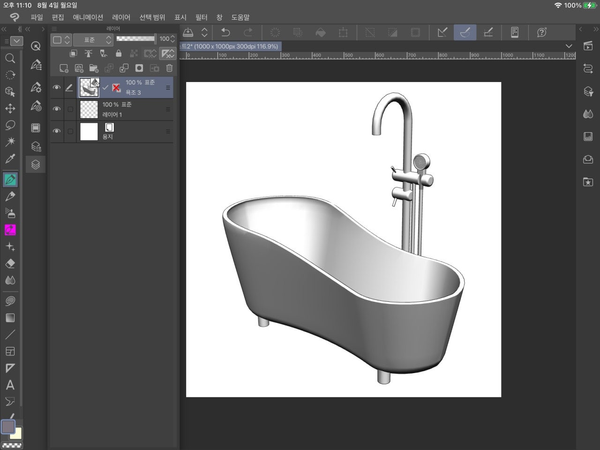The height and width of the screenshot is (450, 600).
Task: Click the delete layer trash icon
Action: pyautogui.click(x=170, y=68)
